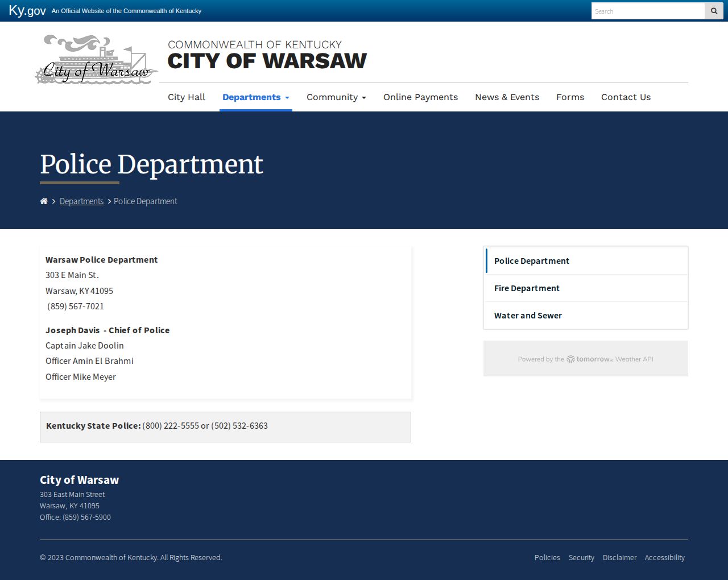The image size is (728, 580).
Task: Focus the Search input field
Action: point(648,11)
